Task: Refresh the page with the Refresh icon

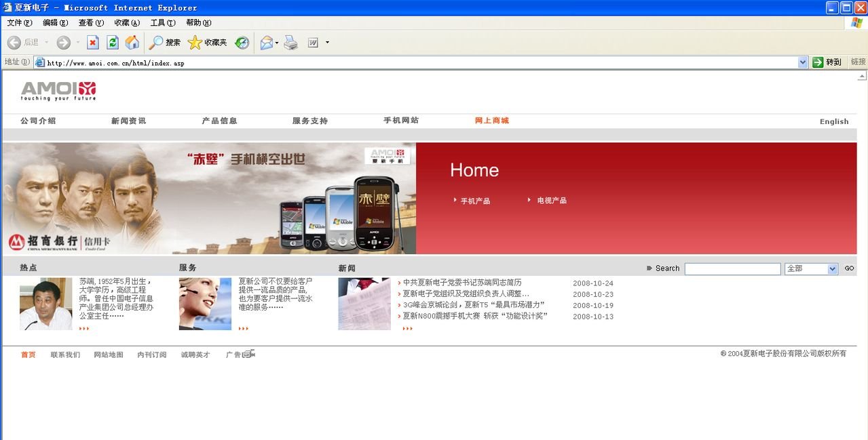Action: 113,43
